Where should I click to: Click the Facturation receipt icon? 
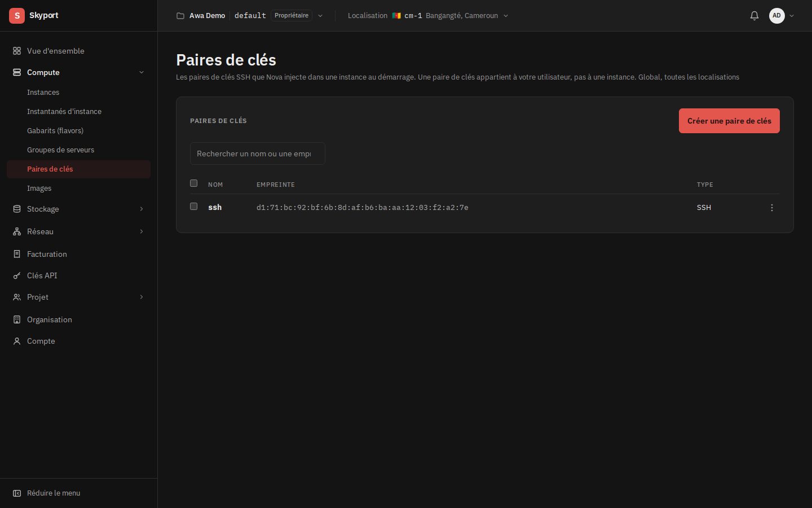pyautogui.click(x=17, y=254)
